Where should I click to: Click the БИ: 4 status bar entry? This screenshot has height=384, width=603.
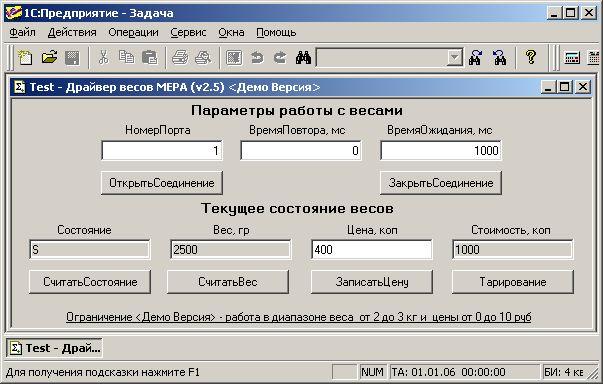click(564, 372)
